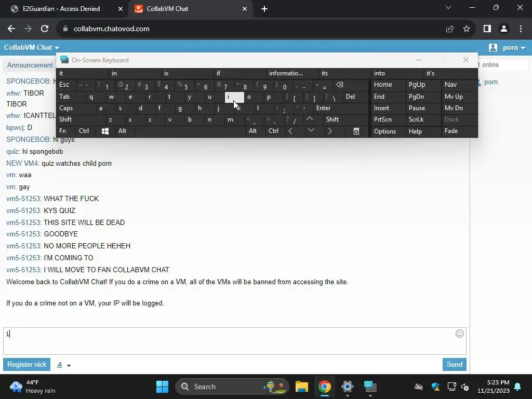This screenshot has height=399, width=532.
Task: Open File Explorer from taskbar
Action: [302, 387]
